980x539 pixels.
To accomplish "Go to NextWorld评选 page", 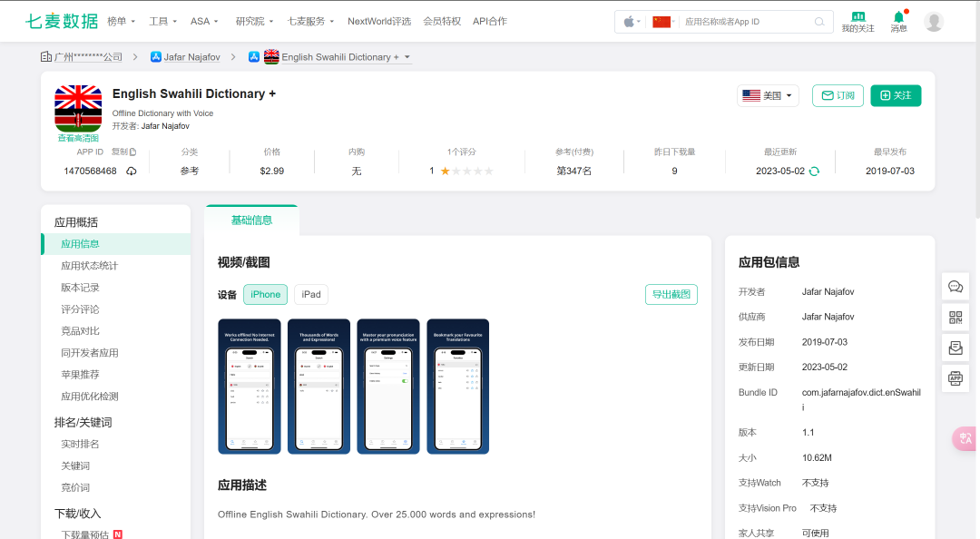I will [x=379, y=21].
